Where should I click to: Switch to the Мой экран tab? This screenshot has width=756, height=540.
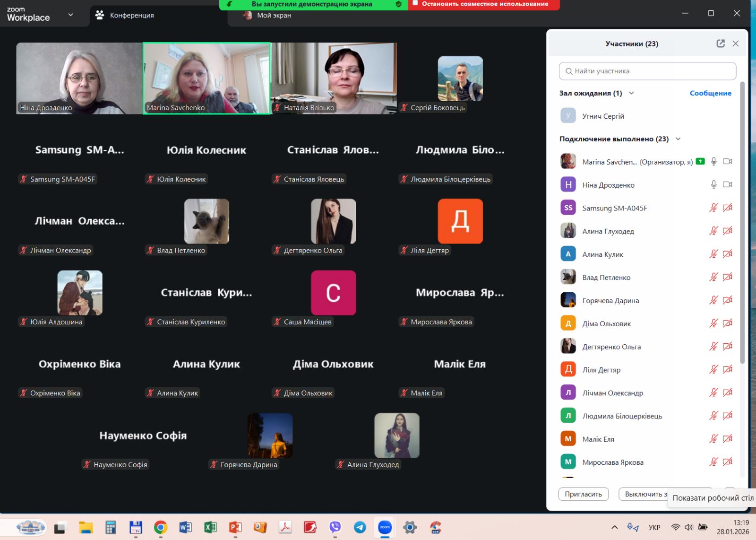(274, 15)
